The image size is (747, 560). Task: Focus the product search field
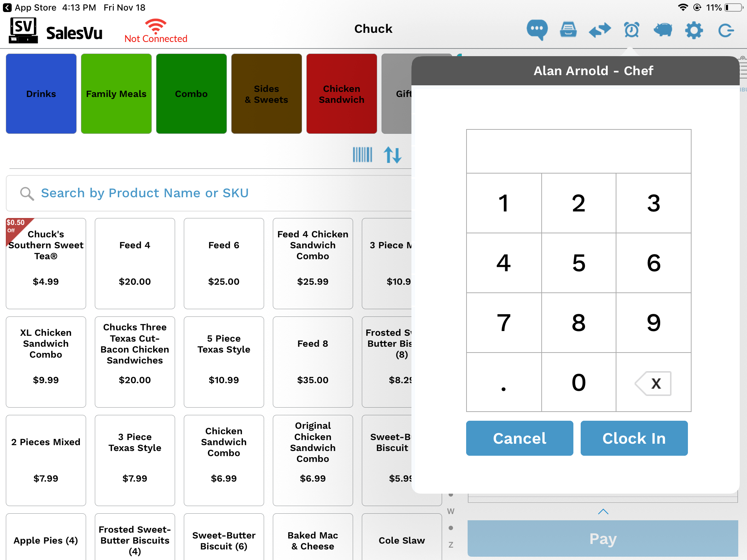tap(209, 193)
